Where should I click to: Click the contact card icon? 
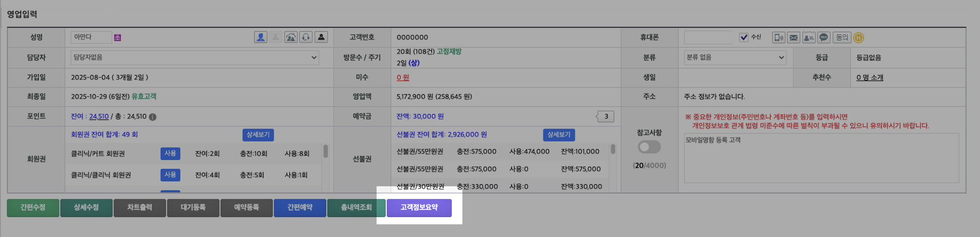pyautogui.click(x=809, y=38)
